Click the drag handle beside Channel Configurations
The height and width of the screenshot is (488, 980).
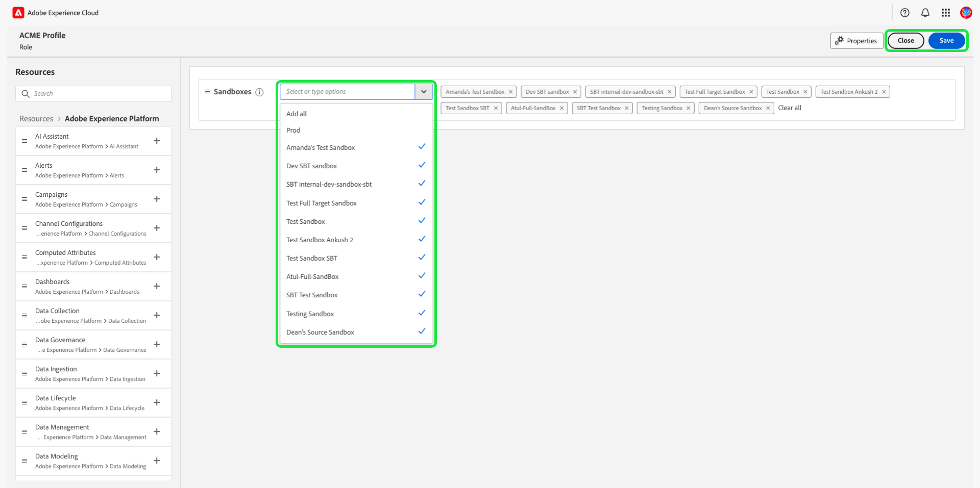pyautogui.click(x=24, y=228)
